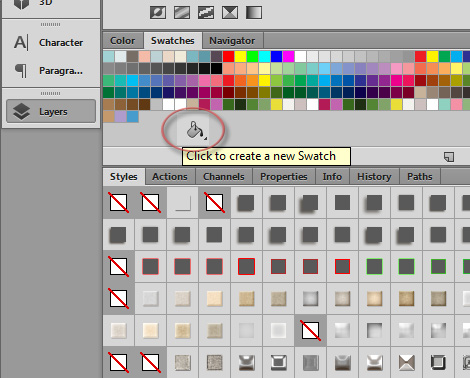
Task: Pick the pure magenta swatch beside white
Action: [x=288, y=57]
